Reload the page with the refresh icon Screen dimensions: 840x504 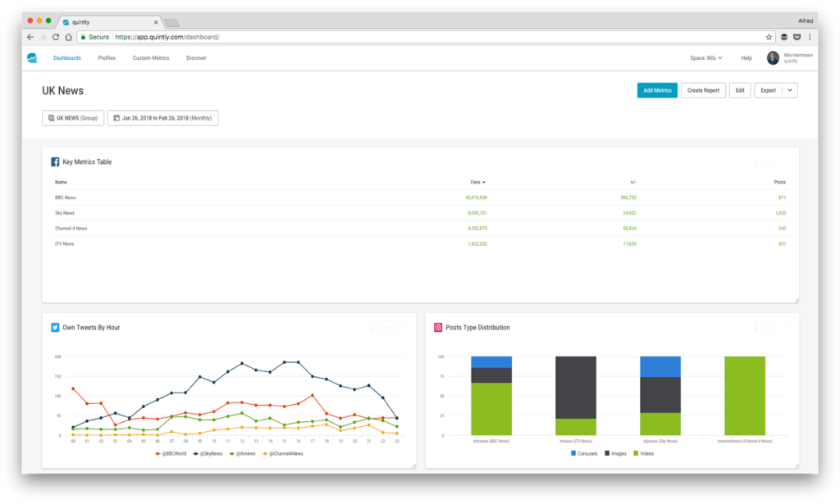[56, 37]
